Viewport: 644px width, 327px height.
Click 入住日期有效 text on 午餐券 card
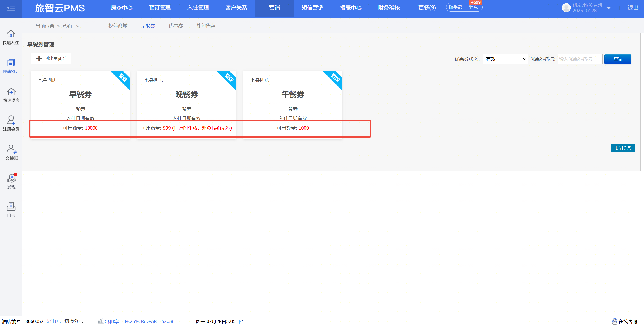pos(293,118)
